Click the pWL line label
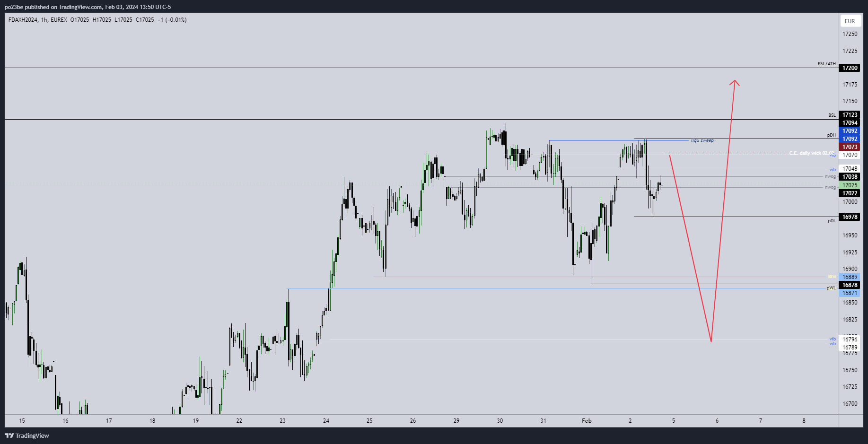The image size is (868, 444). [x=831, y=288]
